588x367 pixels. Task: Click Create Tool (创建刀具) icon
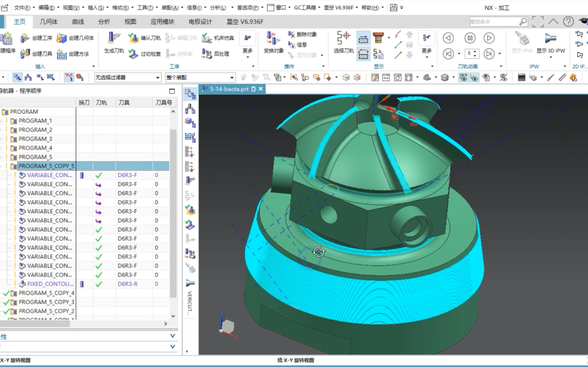click(x=25, y=54)
